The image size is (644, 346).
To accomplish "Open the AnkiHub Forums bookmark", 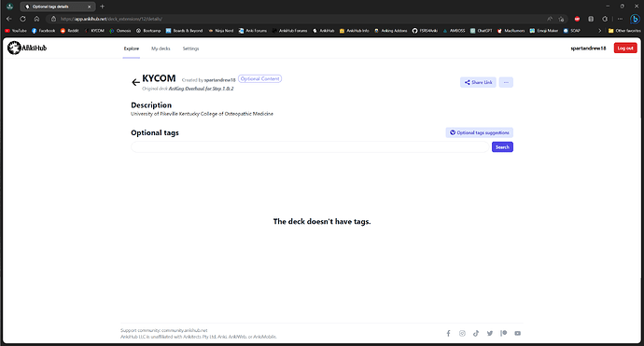I will point(289,31).
